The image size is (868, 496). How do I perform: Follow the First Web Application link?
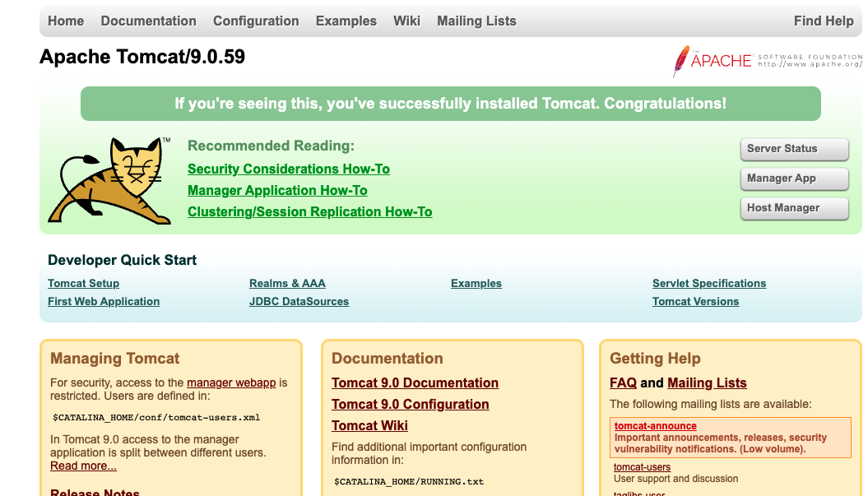[x=104, y=302]
